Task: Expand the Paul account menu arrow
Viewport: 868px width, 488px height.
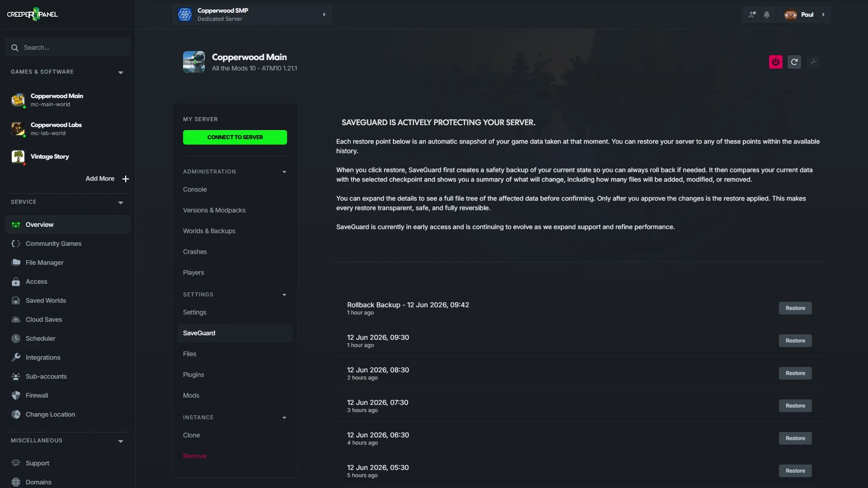Action: pos(823,14)
